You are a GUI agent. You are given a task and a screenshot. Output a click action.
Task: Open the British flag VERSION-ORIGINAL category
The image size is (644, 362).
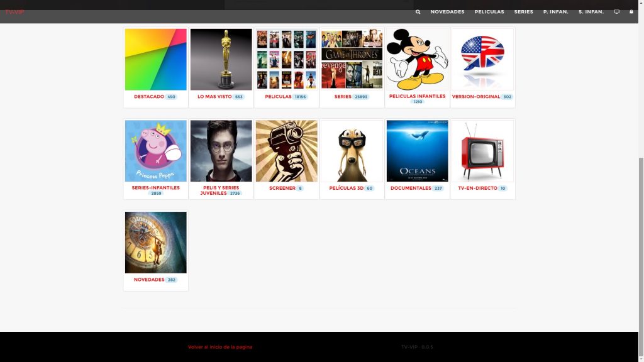(x=482, y=59)
